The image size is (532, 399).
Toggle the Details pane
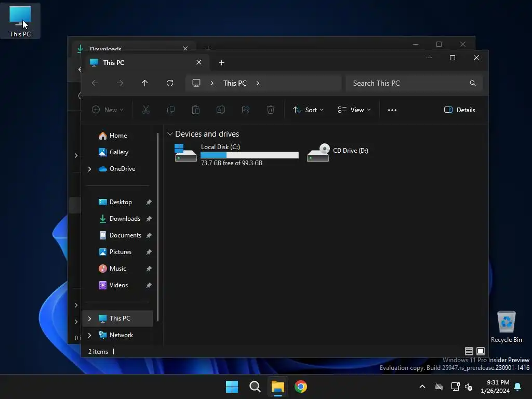[x=460, y=110]
